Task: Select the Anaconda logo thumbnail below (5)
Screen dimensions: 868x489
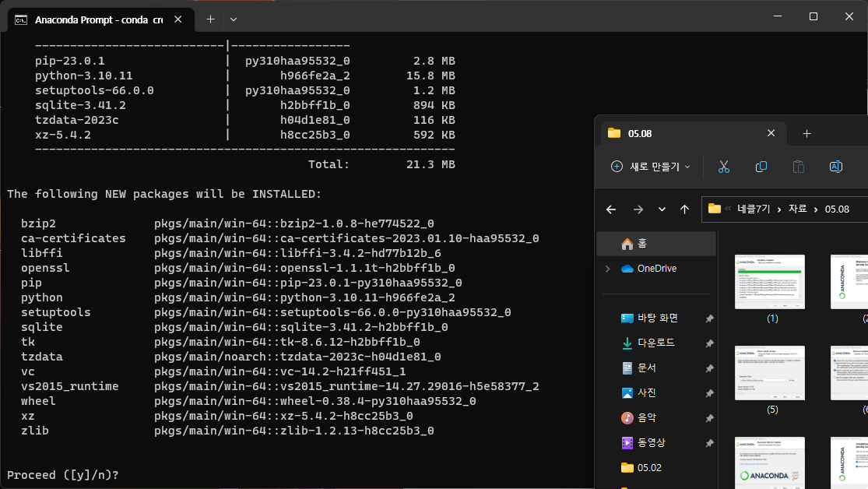Action: click(x=769, y=463)
